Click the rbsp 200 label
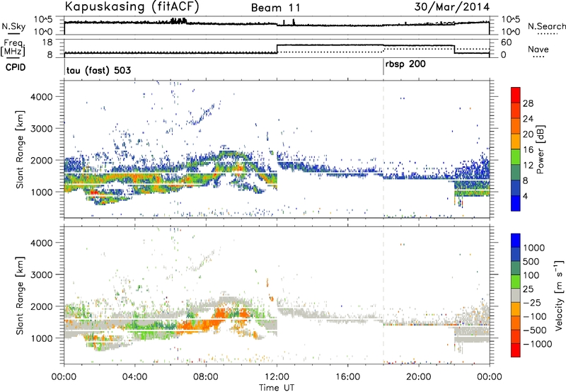Screen dimensions: 566x392 click(405, 64)
